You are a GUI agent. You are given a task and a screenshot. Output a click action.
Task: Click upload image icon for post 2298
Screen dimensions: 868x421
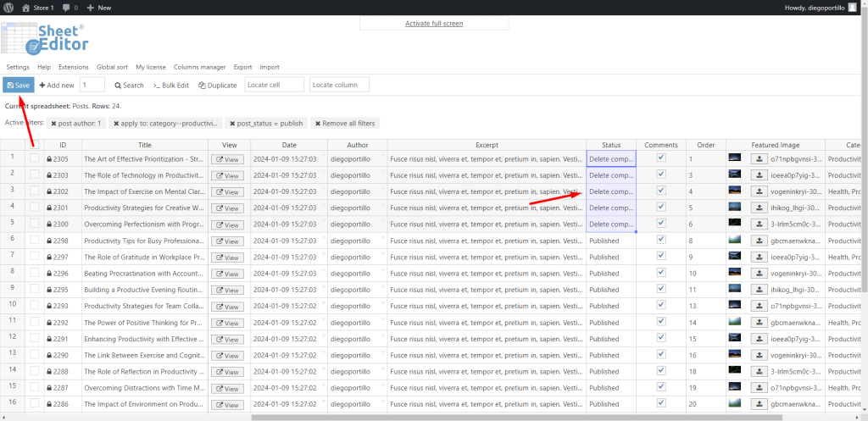[x=759, y=241]
